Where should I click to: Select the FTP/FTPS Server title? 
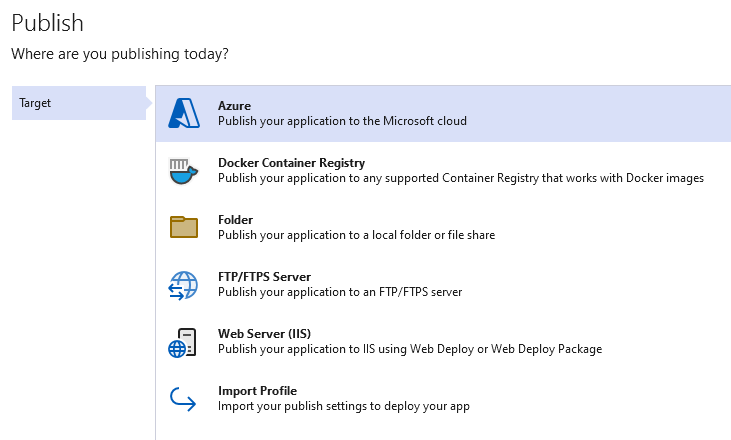[264, 277]
